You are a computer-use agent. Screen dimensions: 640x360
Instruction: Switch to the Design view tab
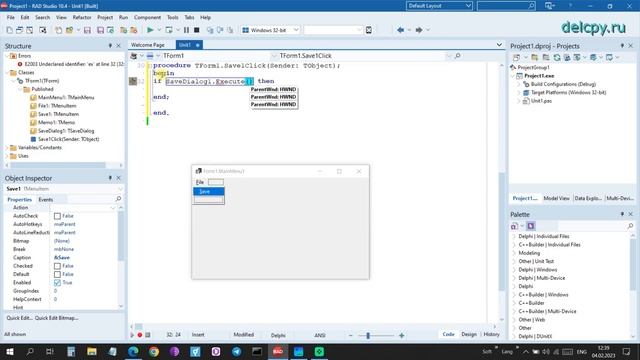[x=469, y=334]
